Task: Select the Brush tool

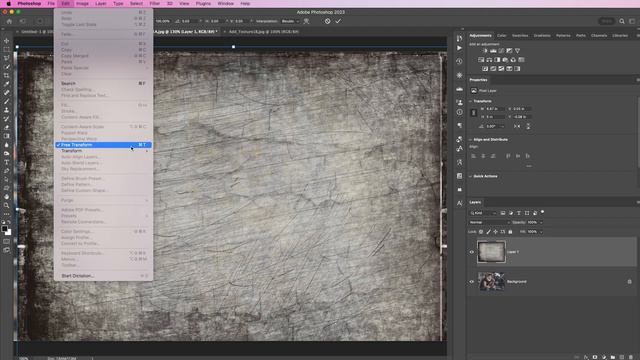Action: click(7, 101)
